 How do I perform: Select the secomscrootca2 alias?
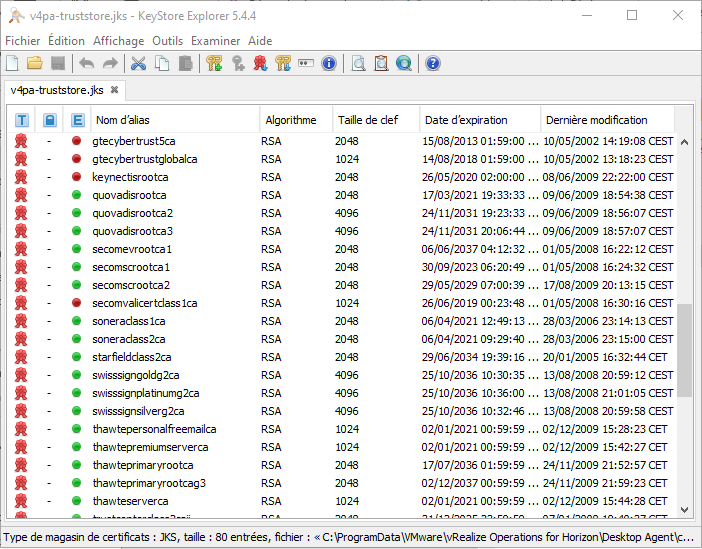click(x=131, y=285)
